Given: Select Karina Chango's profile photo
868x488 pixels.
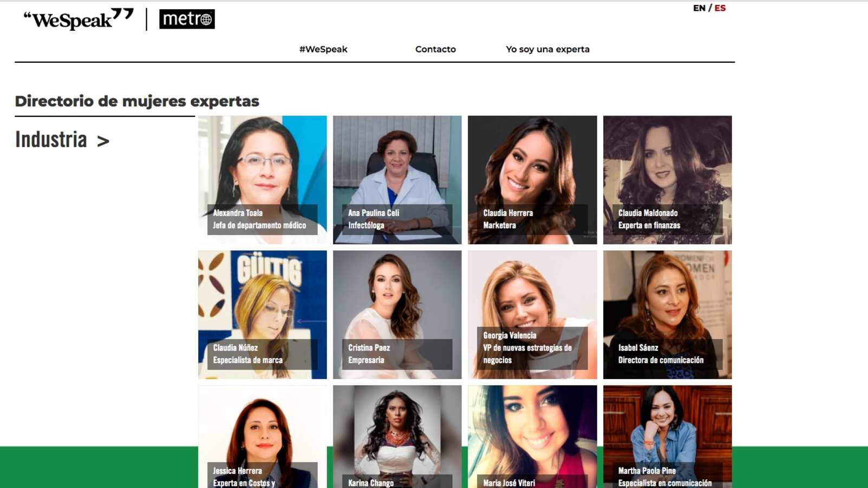Looking at the screenshot, I should pyautogui.click(x=397, y=437).
